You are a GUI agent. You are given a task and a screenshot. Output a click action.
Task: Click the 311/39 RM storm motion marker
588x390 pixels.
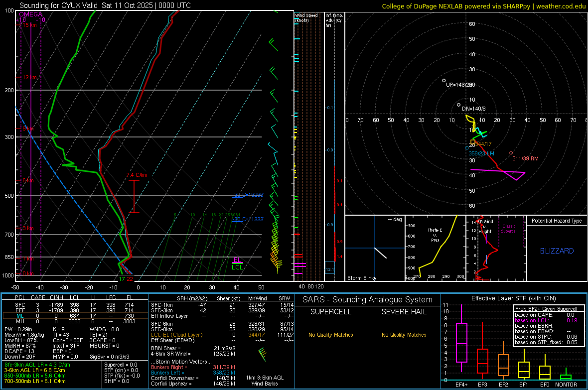[x=511, y=153]
